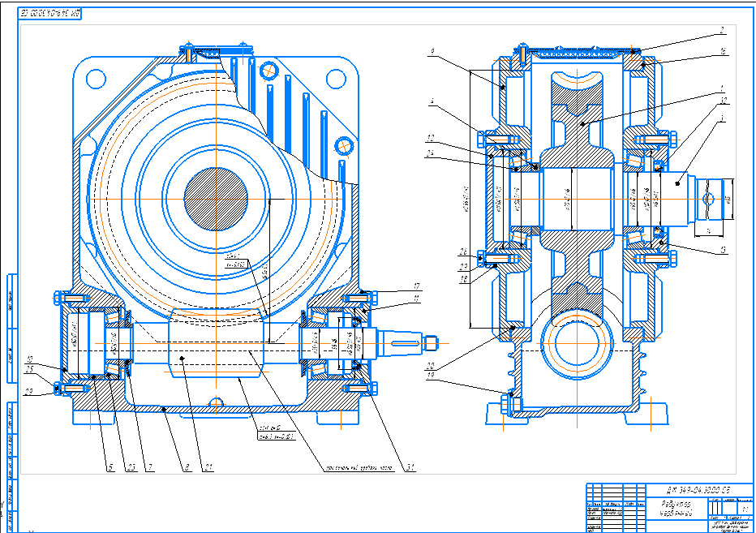
Task: Click the title block name "Редуктор червячный"
Action: [x=674, y=508]
